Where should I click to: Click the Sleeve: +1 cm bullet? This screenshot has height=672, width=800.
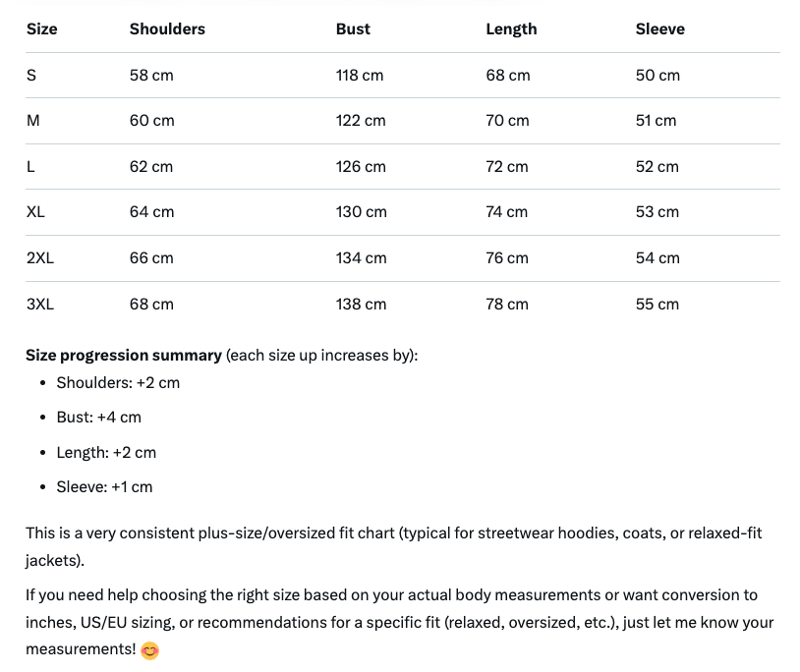click(x=104, y=487)
